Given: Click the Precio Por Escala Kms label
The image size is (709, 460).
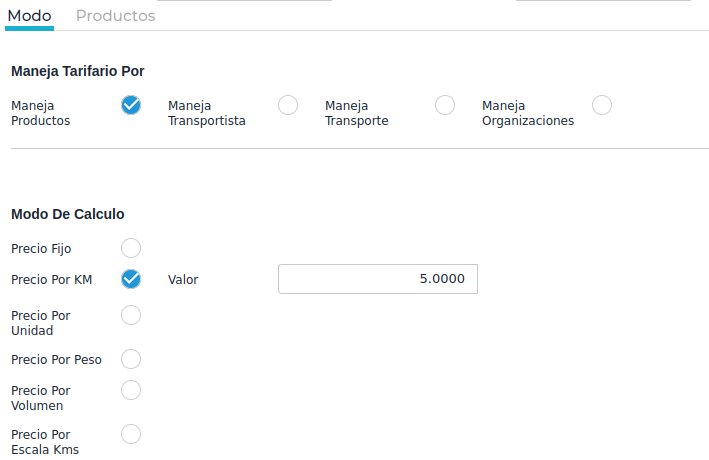Looking at the screenshot, I should [x=45, y=442].
